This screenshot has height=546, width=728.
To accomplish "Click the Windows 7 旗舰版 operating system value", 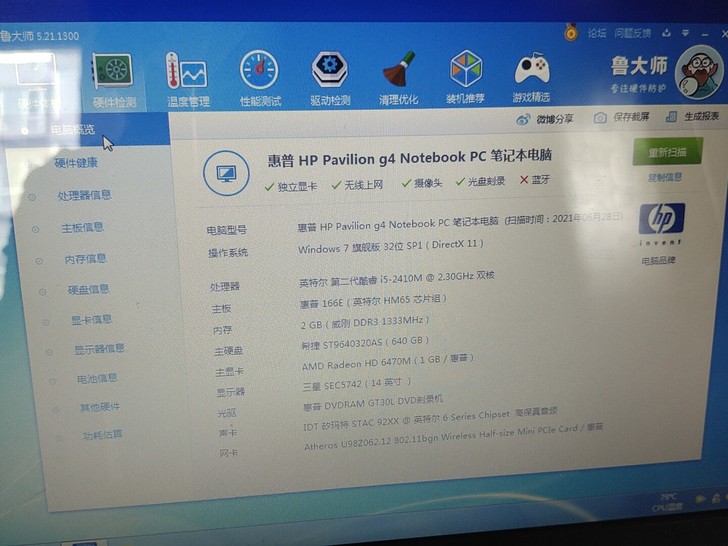I will pyautogui.click(x=390, y=246).
